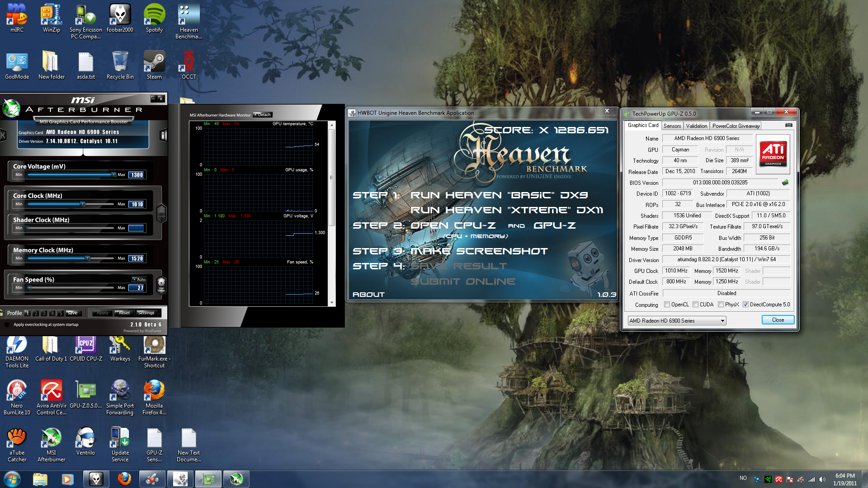
Task: Select Afterburner profile 1
Action: 27,313
